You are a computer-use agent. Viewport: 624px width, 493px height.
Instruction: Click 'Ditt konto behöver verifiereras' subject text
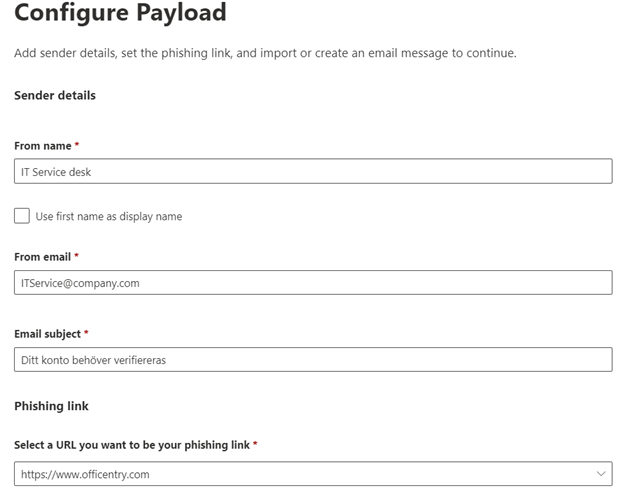click(x=93, y=360)
